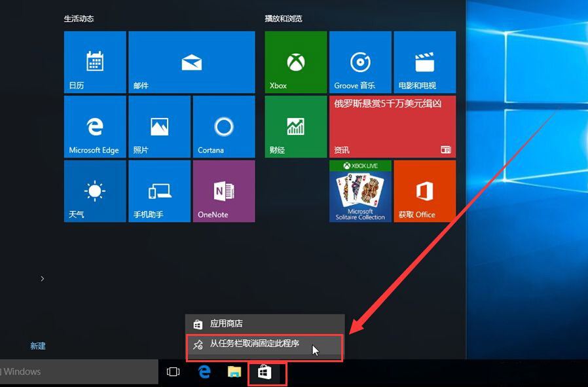Click the Store icon on taskbar

pos(265,373)
